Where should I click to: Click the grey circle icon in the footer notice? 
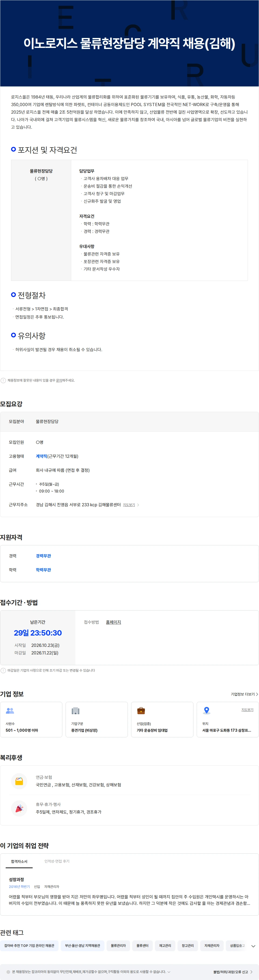pos(8,972)
